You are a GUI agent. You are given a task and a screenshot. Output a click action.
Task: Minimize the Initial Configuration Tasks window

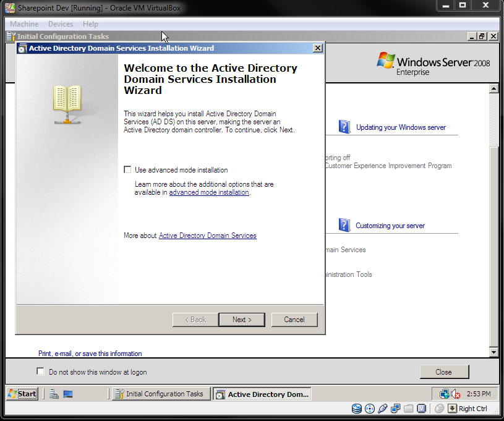(x=472, y=36)
